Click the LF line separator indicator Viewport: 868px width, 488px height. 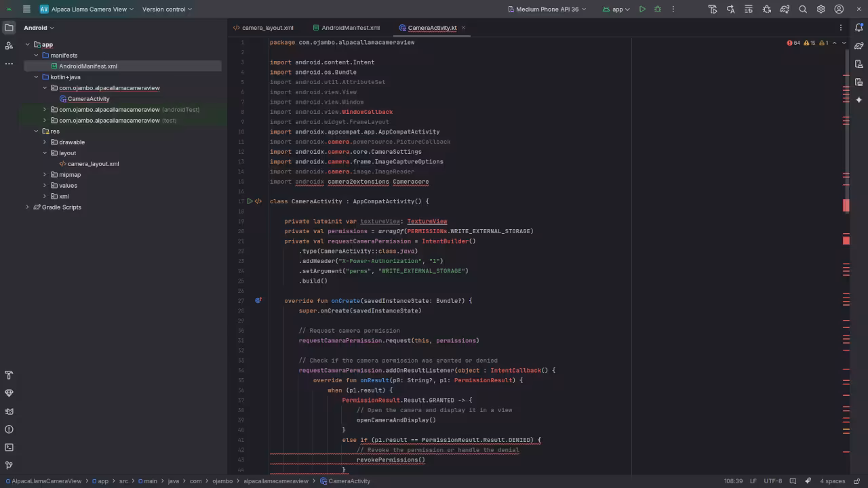pos(753,481)
